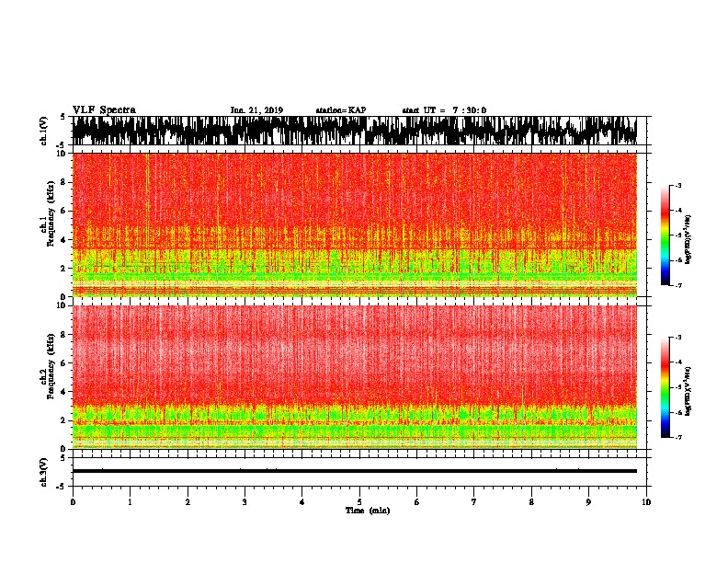Click inside the ch.2 spectrogram panel
The width and height of the screenshot is (728, 563).
354,377
